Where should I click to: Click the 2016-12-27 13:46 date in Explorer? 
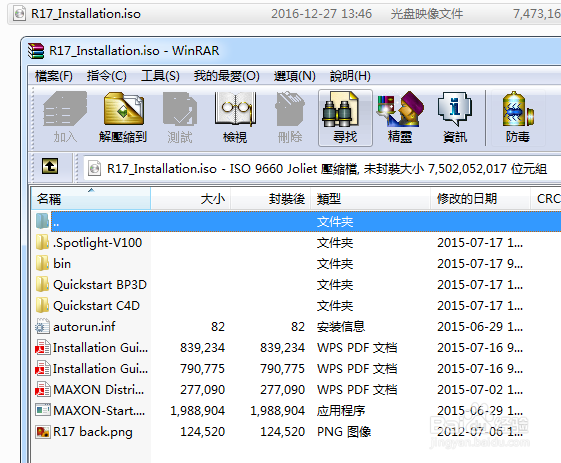321,14
